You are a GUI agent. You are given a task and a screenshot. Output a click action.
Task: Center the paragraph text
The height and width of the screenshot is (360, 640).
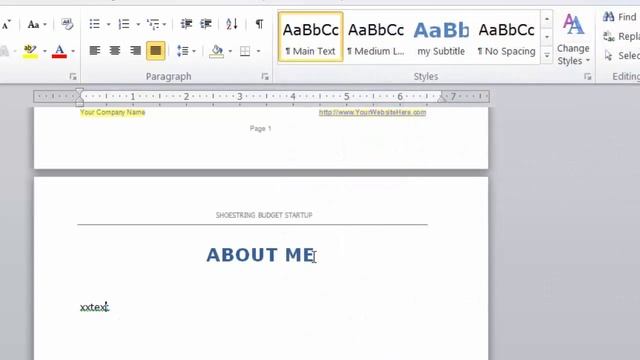coord(115,51)
